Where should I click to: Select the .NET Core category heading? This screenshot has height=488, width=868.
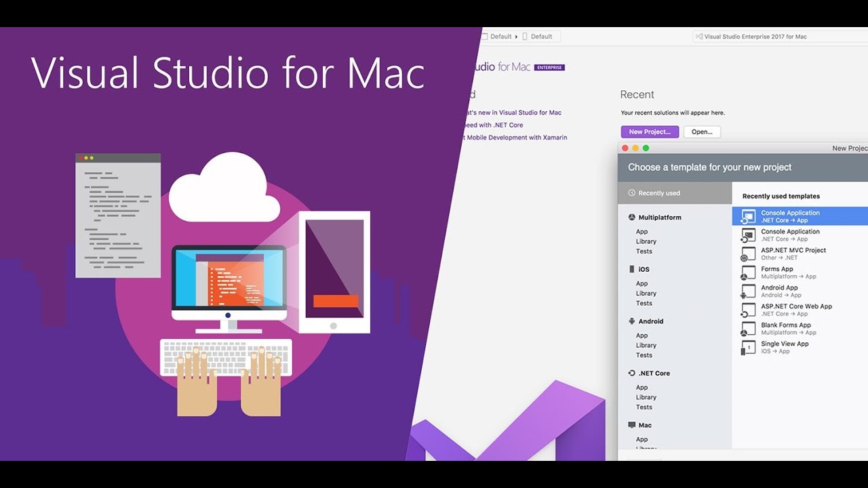pos(654,373)
